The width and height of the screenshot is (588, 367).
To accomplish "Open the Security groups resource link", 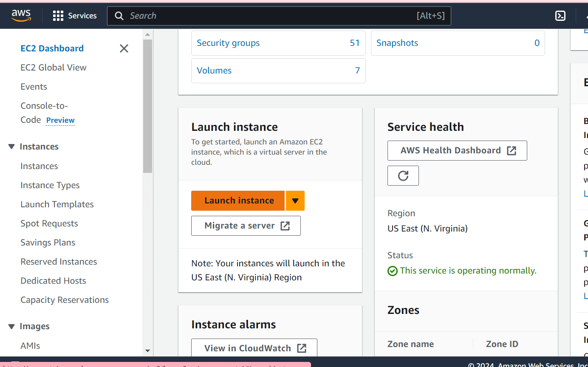I will [x=228, y=43].
